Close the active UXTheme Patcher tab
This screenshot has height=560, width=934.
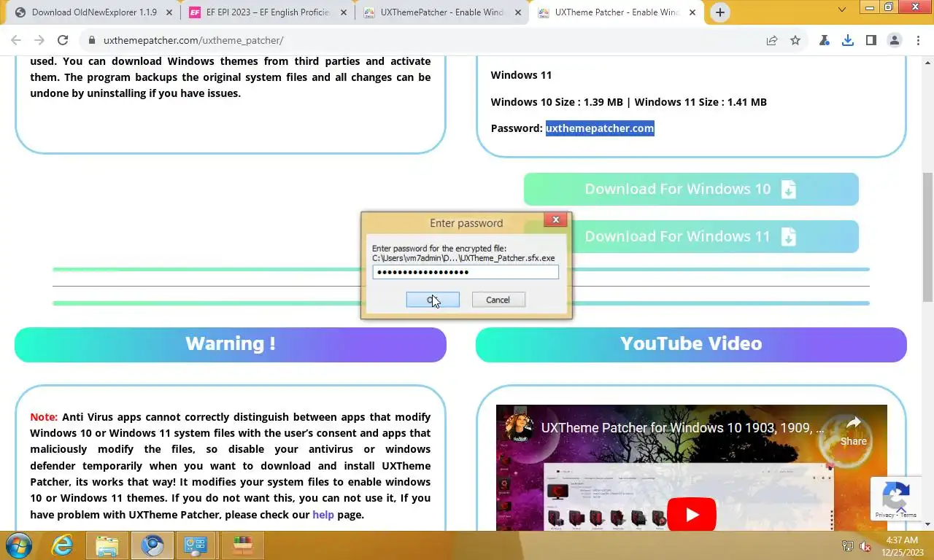point(692,12)
